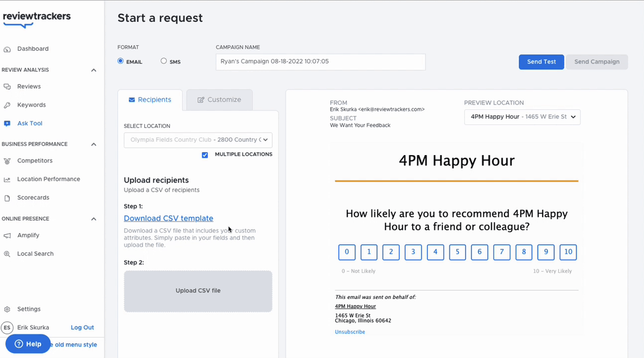Click the edit pencil icon on Customize tab

[201, 100]
